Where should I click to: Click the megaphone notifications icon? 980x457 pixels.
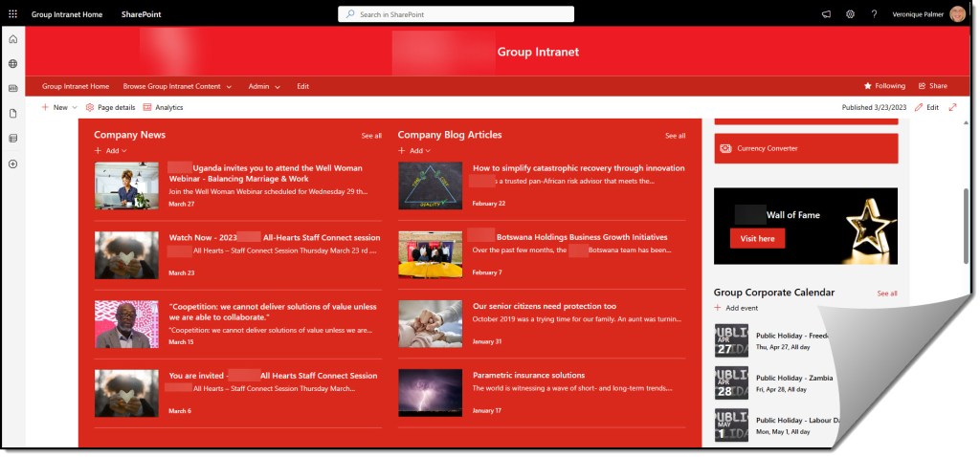826,14
